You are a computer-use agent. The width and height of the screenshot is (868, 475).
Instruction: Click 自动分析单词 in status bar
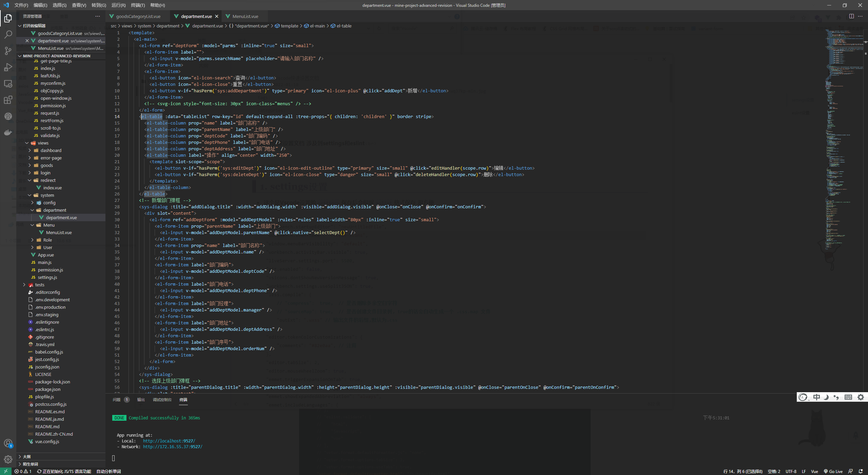click(108, 471)
